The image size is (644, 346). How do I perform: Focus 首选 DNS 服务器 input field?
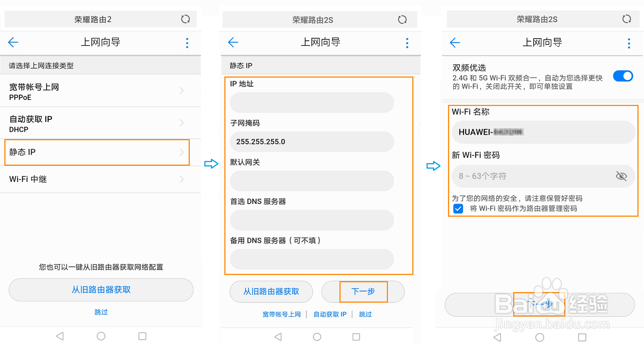[x=312, y=220]
